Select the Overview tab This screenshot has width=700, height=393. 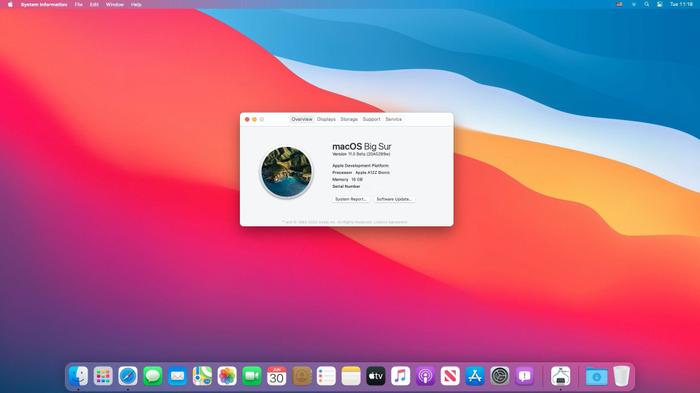pyautogui.click(x=302, y=119)
